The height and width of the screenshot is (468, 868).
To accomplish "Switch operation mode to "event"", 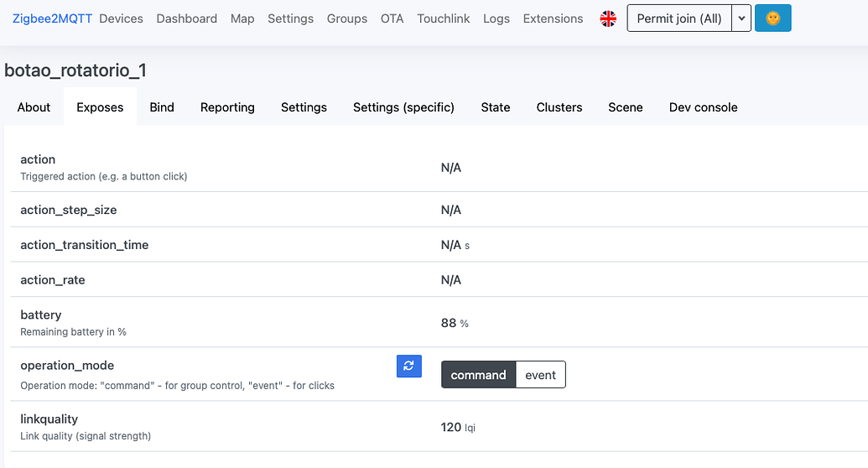I will (540, 375).
